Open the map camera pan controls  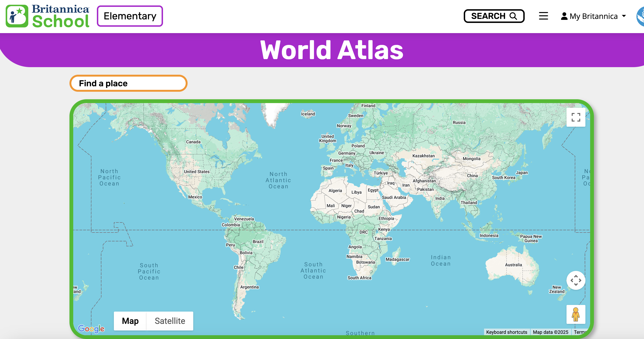[575, 280]
